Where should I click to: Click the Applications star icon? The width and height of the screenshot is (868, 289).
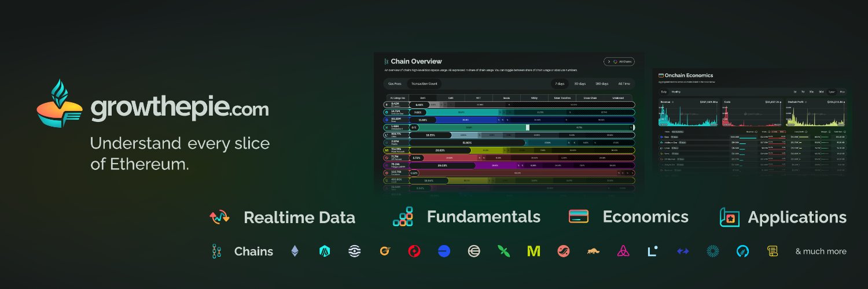[x=729, y=217]
